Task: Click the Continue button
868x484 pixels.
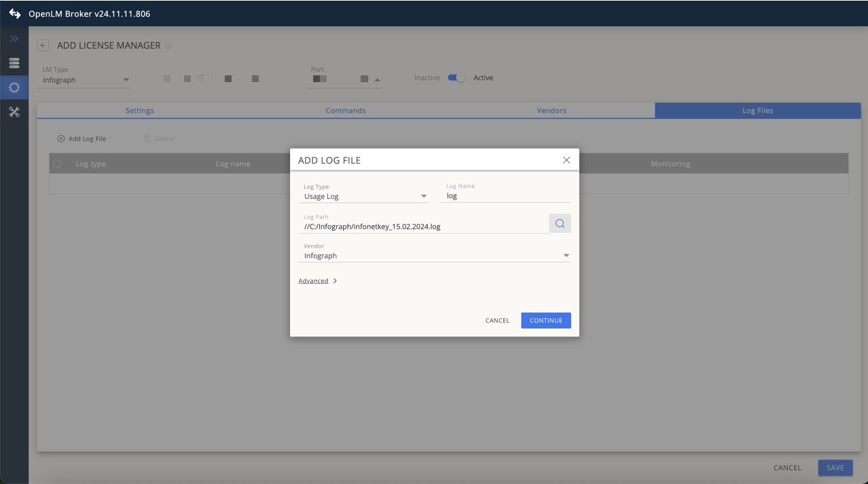Action: [x=545, y=320]
